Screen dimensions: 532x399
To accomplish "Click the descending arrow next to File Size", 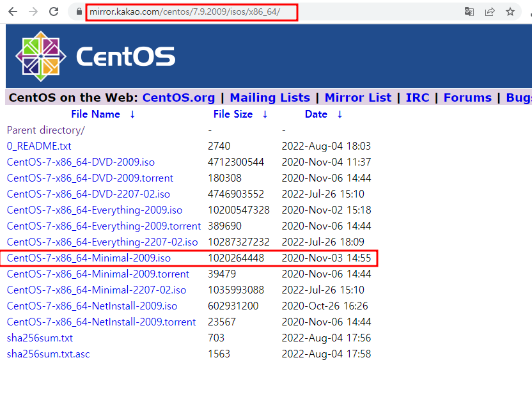I will click(x=265, y=114).
